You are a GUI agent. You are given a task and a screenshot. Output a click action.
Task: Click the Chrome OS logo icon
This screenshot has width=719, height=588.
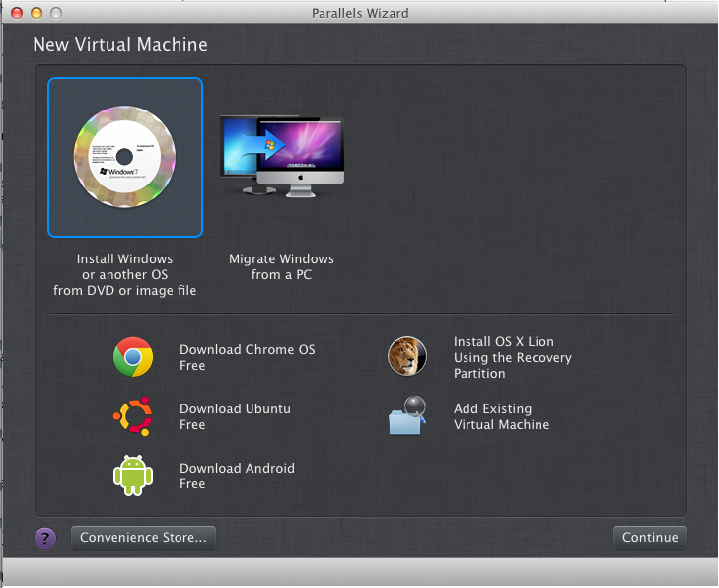tap(133, 357)
